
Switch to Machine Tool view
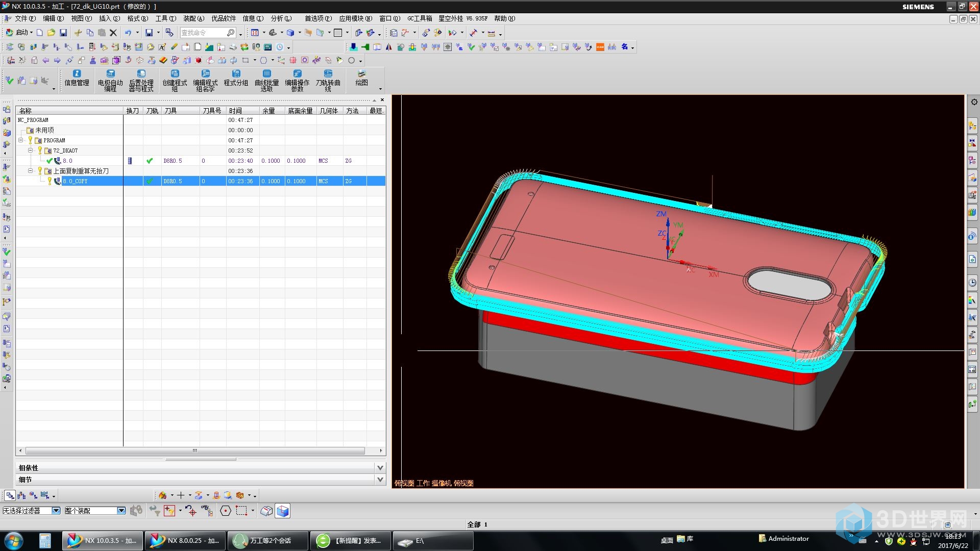21,495
